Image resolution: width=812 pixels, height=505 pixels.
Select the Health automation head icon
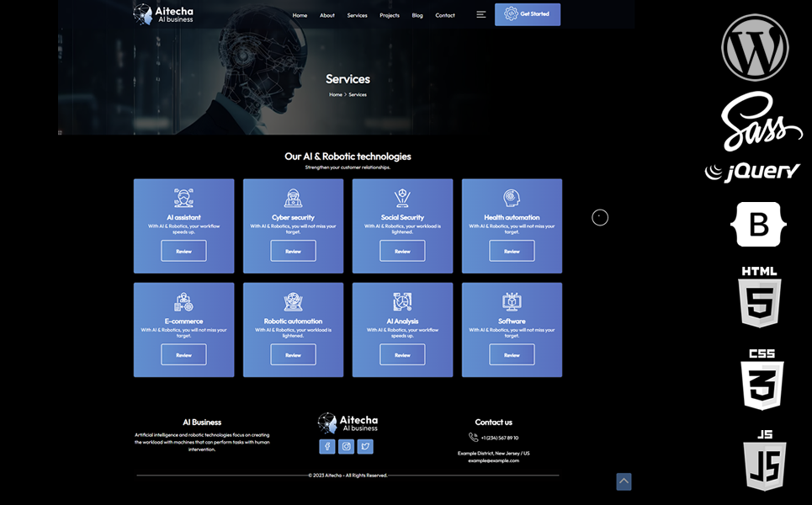[512, 199]
